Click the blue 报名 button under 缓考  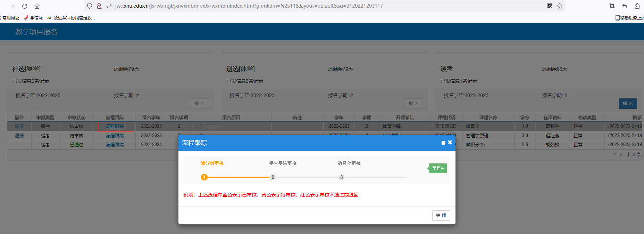click(628, 104)
